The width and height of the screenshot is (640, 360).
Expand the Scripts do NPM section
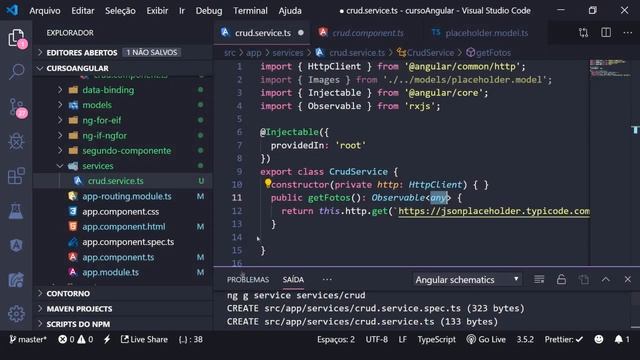(122, 324)
